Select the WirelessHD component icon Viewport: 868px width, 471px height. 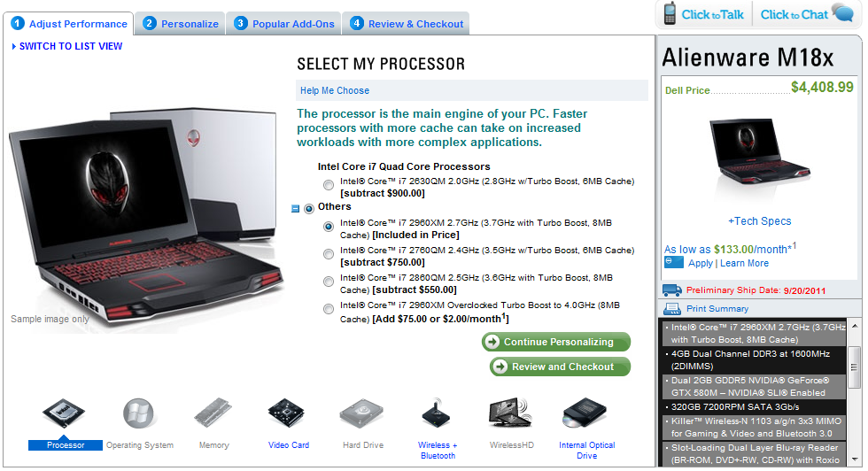[x=510, y=413]
